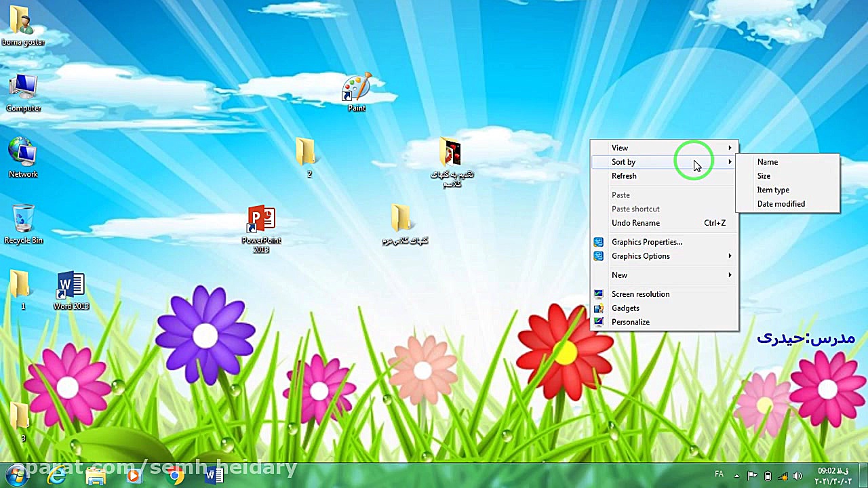This screenshot has width=868, height=488.
Task: Expand the View submenu
Action: 665,148
